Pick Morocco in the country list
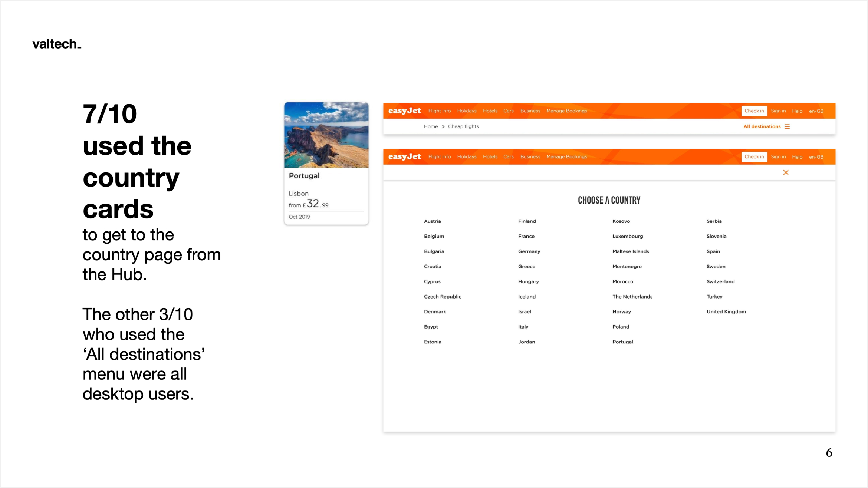868x488 pixels. [x=622, y=281]
